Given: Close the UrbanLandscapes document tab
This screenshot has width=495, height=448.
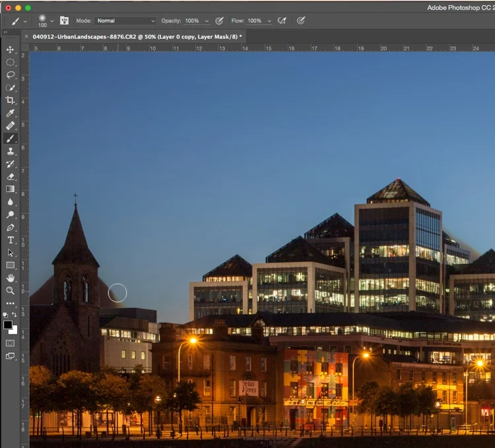Looking at the screenshot, I should [x=26, y=36].
